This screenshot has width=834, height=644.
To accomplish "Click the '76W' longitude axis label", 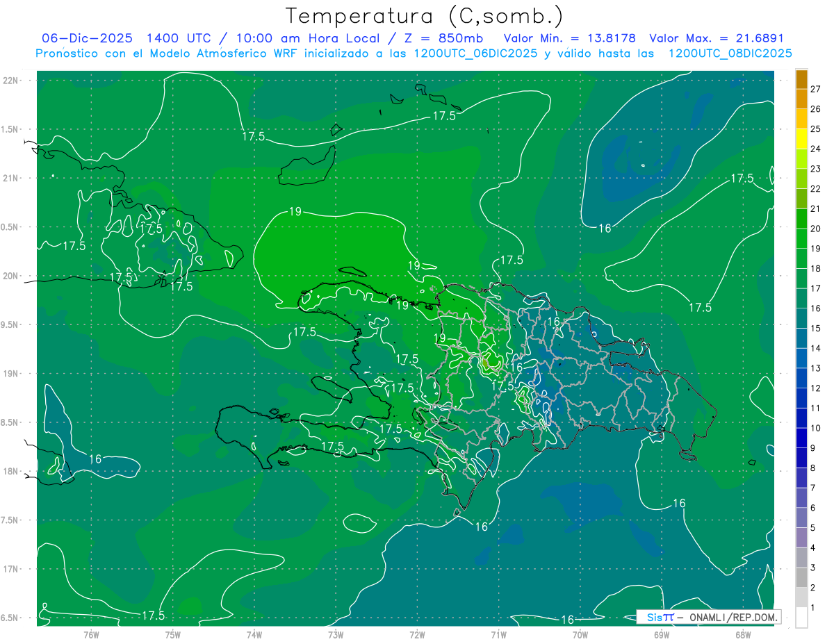I will [x=91, y=634].
